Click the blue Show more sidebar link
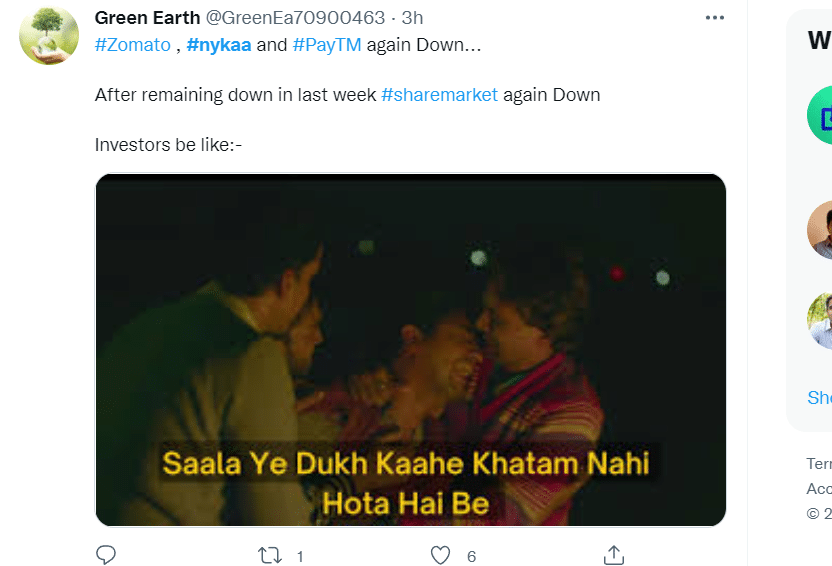 coord(820,397)
